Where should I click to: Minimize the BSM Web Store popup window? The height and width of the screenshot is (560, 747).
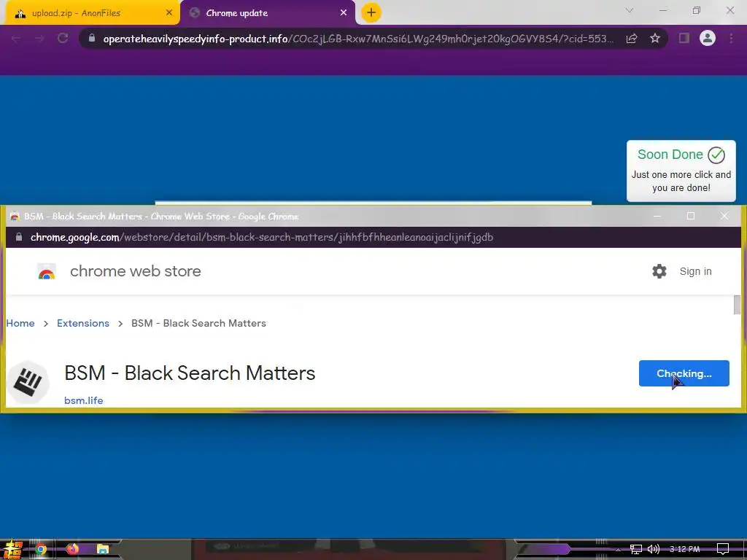point(657,216)
